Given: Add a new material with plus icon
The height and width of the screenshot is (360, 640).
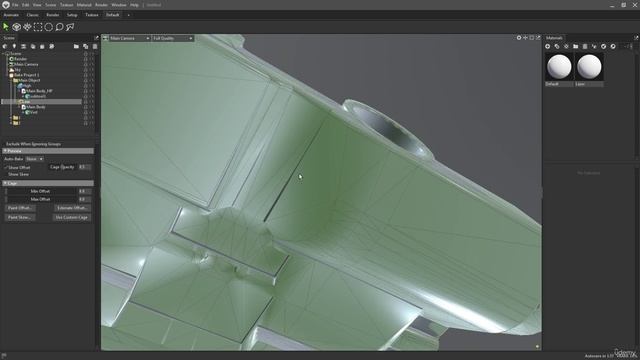Looking at the screenshot, I should pyautogui.click(x=548, y=47).
